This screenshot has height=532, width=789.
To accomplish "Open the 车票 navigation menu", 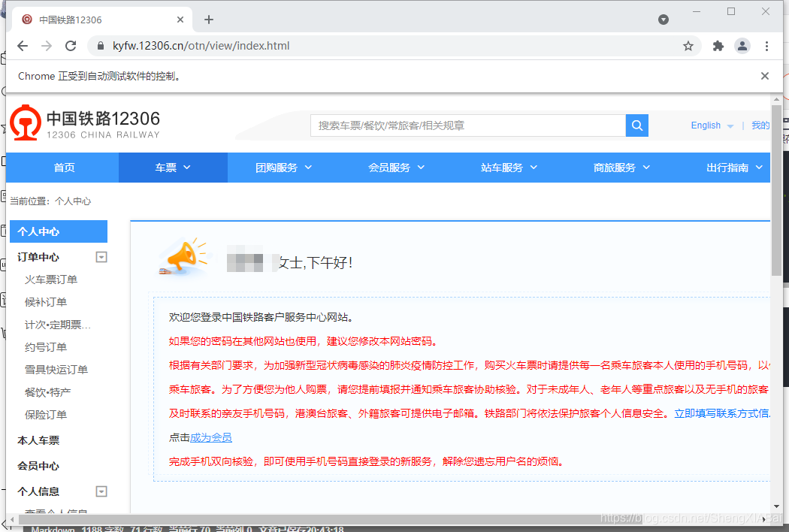I will pyautogui.click(x=173, y=168).
